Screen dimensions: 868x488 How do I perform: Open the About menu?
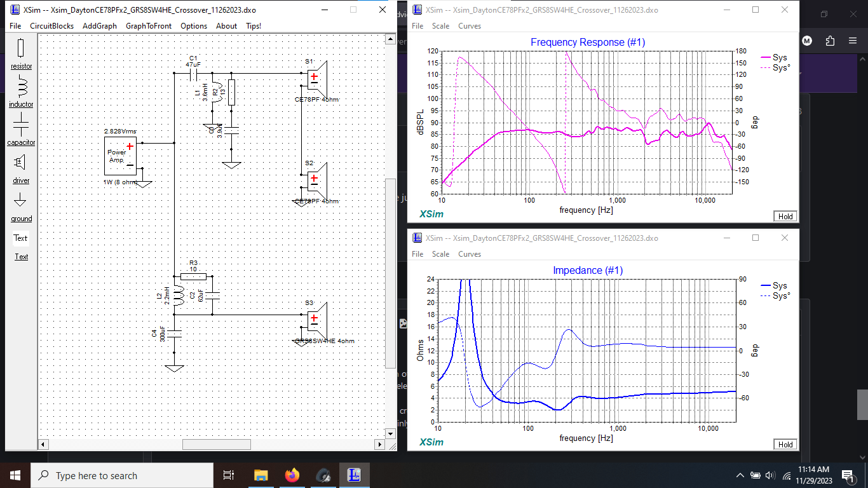coord(226,26)
